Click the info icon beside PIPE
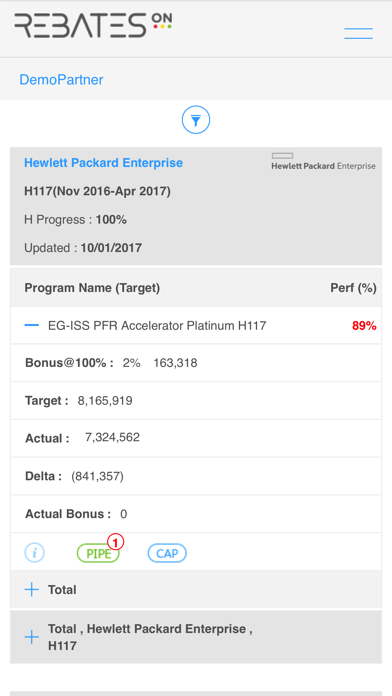This screenshot has width=392, height=696. [34, 553]
